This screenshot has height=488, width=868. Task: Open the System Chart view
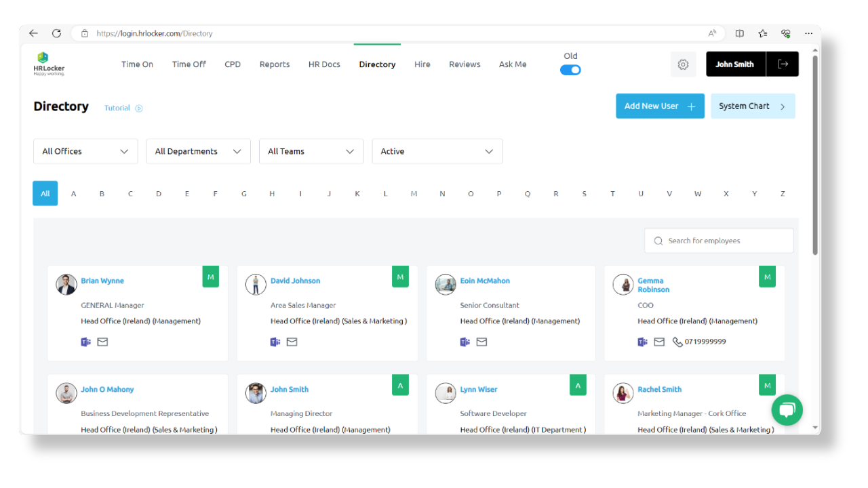[753, 106]
